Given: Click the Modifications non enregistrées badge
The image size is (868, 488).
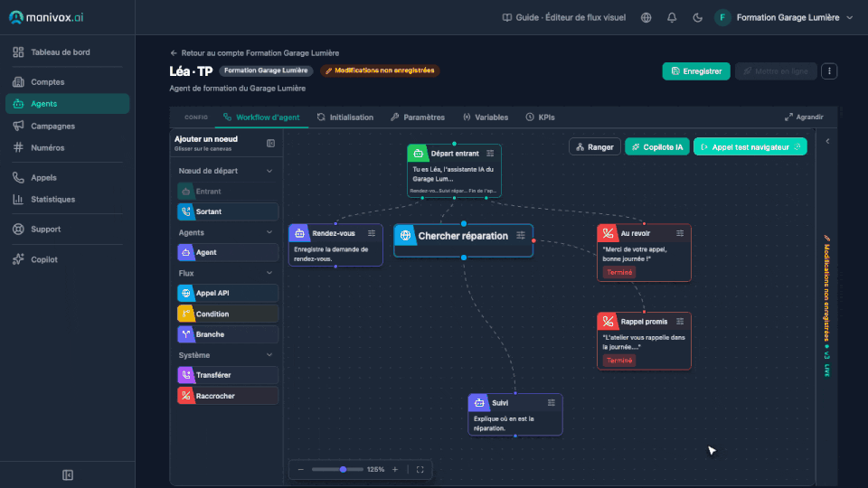Looking at the screenshot, I should pos(380,70).
